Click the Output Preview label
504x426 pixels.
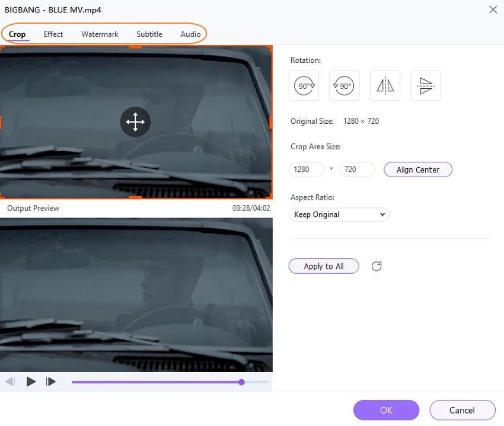(33, 208)
